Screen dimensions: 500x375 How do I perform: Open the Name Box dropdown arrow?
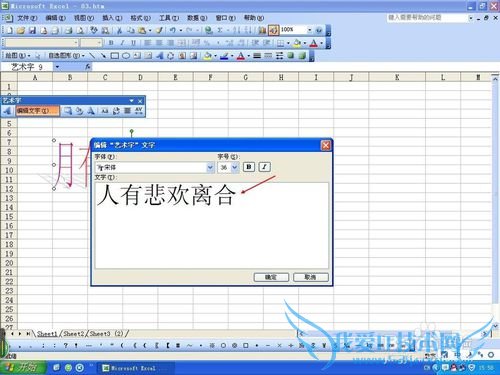click(x=57, y=67)
